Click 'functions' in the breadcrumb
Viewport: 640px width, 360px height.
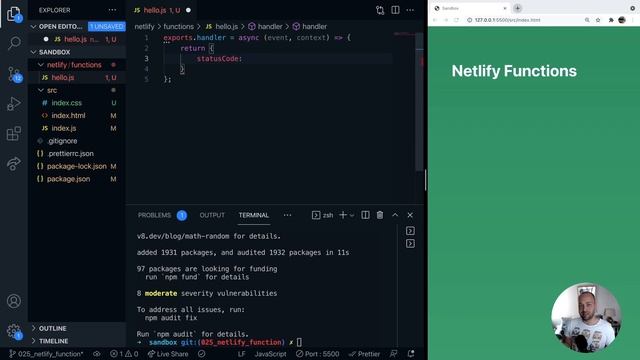[178, 27]
